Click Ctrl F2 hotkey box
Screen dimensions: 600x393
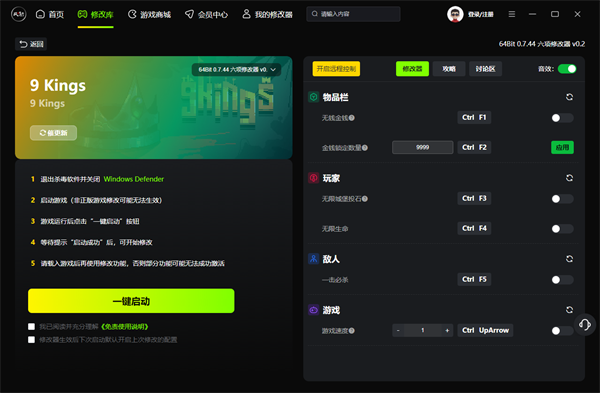point(474,147)
